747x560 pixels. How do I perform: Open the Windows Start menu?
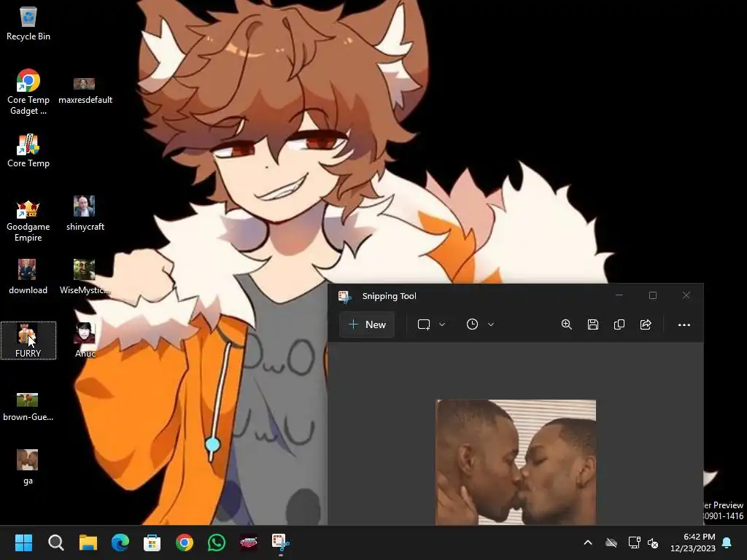tap(23, 542)
